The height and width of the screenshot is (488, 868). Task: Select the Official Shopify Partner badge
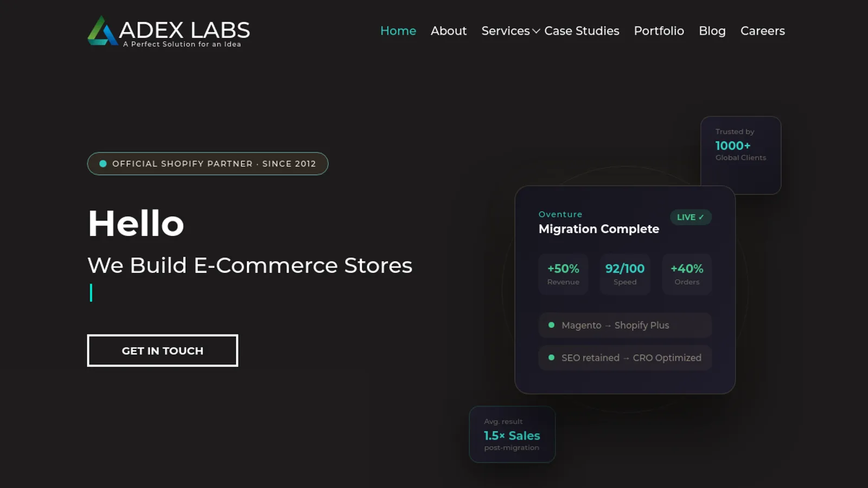(x=208, y=164)
